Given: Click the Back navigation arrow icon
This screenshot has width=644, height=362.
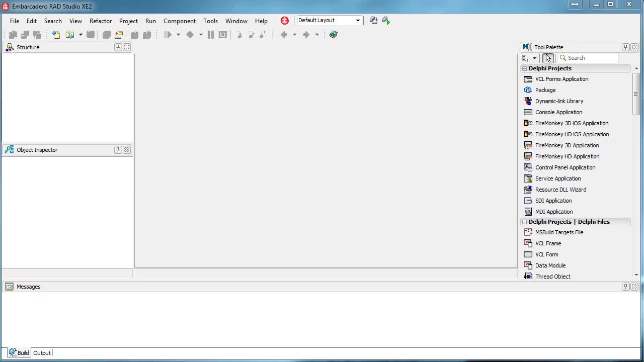Looking at the screenshot, I should pyautogui.click(x=284, y=35).
